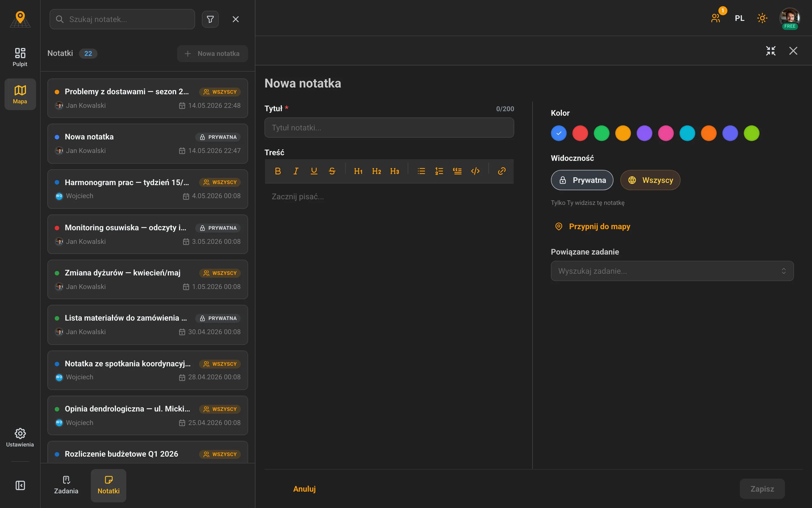Open team members notifications icon
Screen dimensions: 812x508
point(716,18)
